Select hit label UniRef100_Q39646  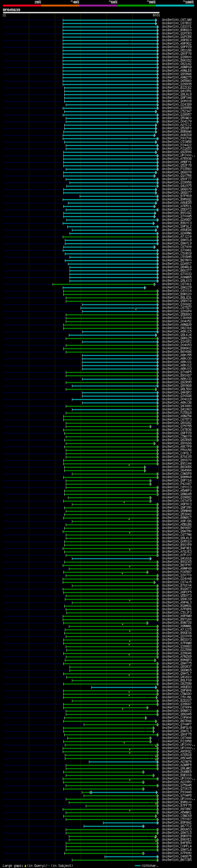[177, 653]
